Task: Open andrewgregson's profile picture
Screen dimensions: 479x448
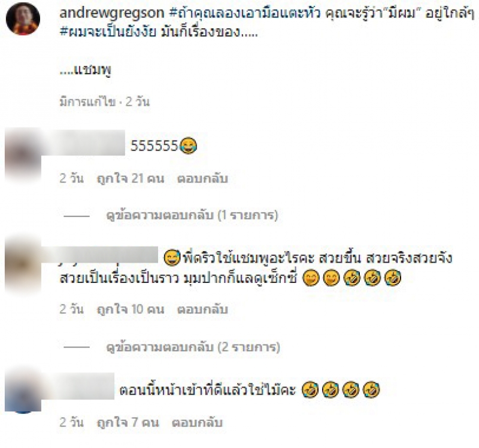Action: tap(23, 19)
